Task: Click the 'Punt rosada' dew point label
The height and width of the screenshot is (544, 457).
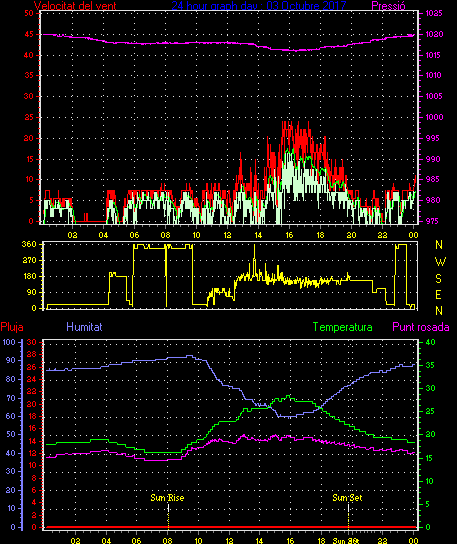Action: tap(421, 327)
